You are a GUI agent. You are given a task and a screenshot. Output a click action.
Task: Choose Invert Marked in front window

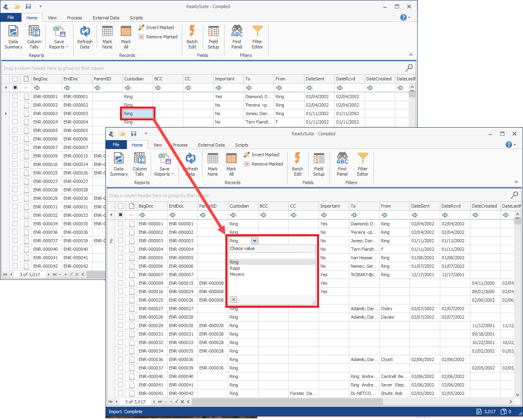tap(262, 155)
